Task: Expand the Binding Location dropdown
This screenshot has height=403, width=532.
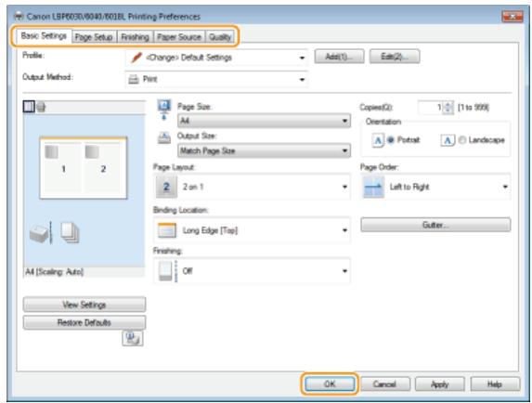Action: coord(252,230)
